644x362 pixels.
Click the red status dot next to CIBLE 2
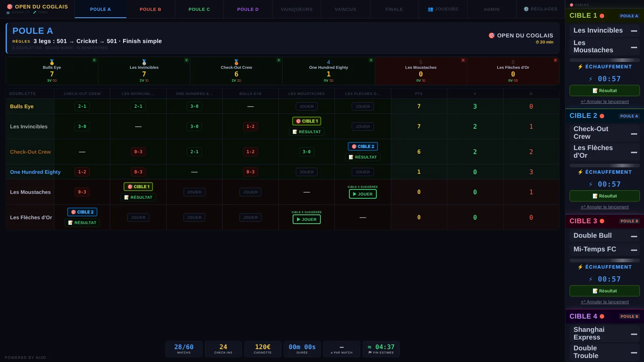tap(602, 116)
